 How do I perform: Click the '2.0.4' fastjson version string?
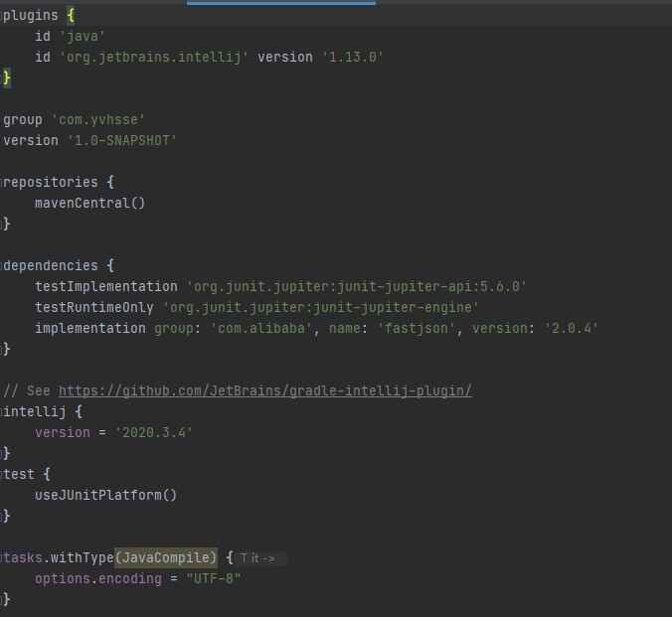(x=571, y=329)
